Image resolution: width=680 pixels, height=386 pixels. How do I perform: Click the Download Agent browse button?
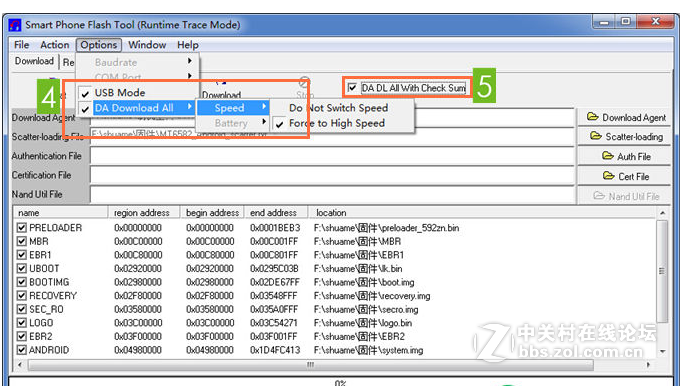coord(624,118)
